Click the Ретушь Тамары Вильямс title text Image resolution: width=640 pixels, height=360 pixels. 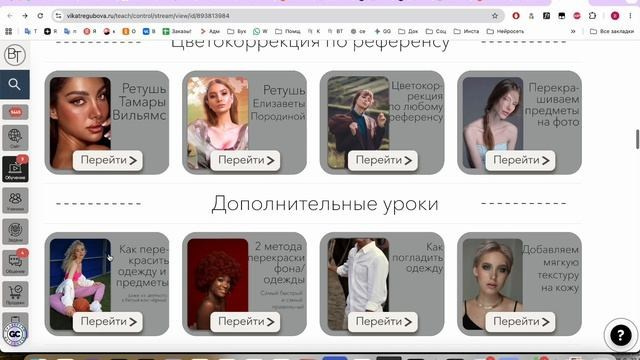click(x=140, y=102)
